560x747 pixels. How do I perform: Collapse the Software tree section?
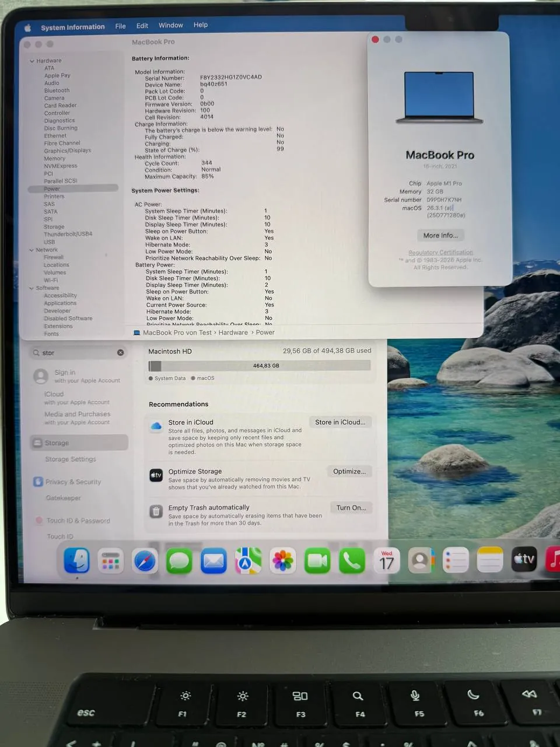(32, 288)
